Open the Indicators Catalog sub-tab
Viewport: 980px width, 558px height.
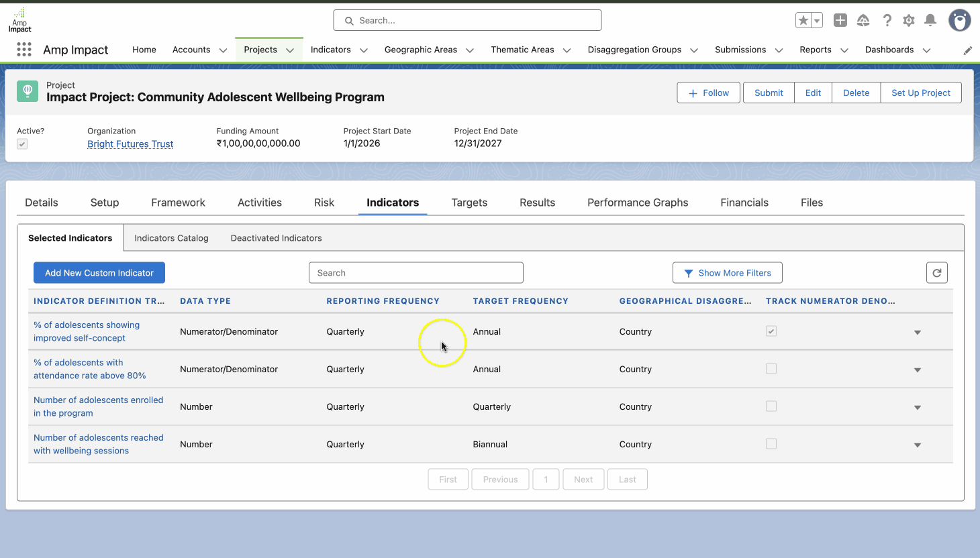(x=171, y=238)
